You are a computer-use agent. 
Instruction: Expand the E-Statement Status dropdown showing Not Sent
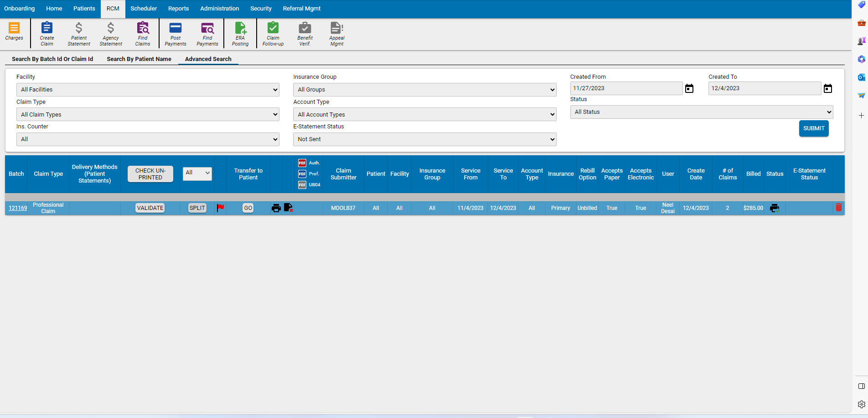424,139
